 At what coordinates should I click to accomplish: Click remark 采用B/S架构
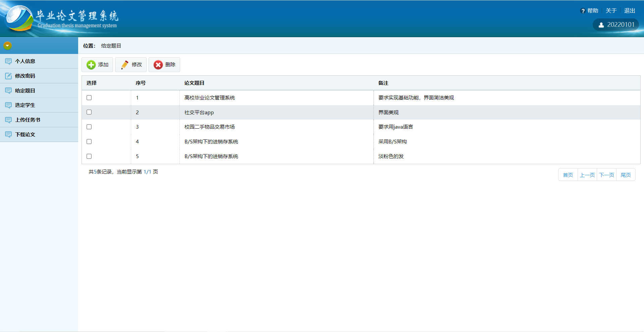tap(393, 142)
